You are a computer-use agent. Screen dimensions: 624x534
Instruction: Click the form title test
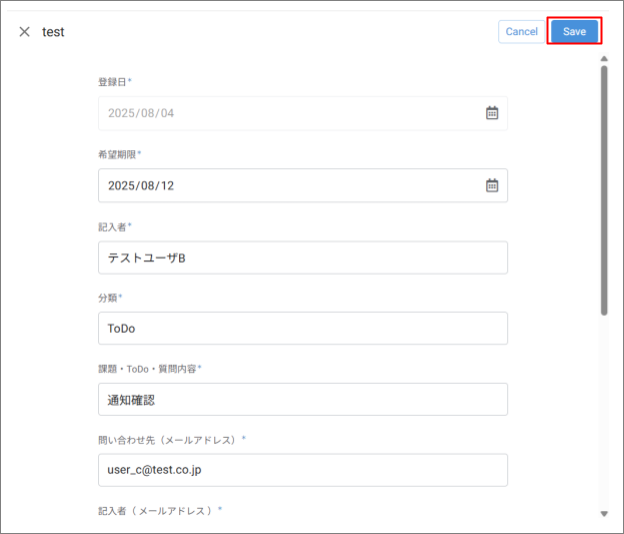(53, 32)
